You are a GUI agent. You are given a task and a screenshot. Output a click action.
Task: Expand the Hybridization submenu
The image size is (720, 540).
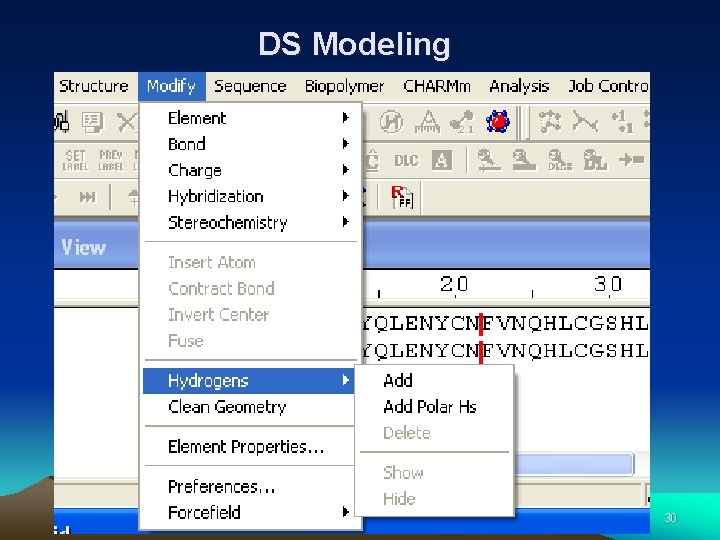click(251, 197)
